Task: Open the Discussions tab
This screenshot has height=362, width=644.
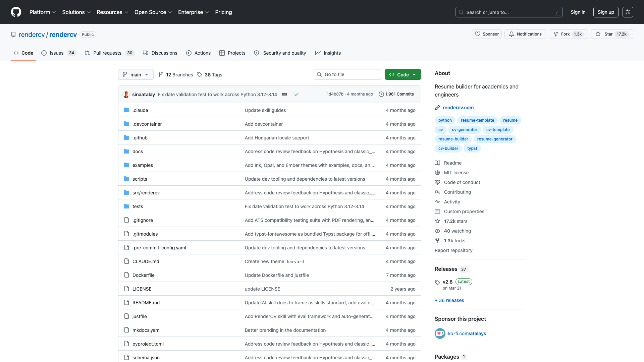Action: pyautogui.click(x=160, y=53)
